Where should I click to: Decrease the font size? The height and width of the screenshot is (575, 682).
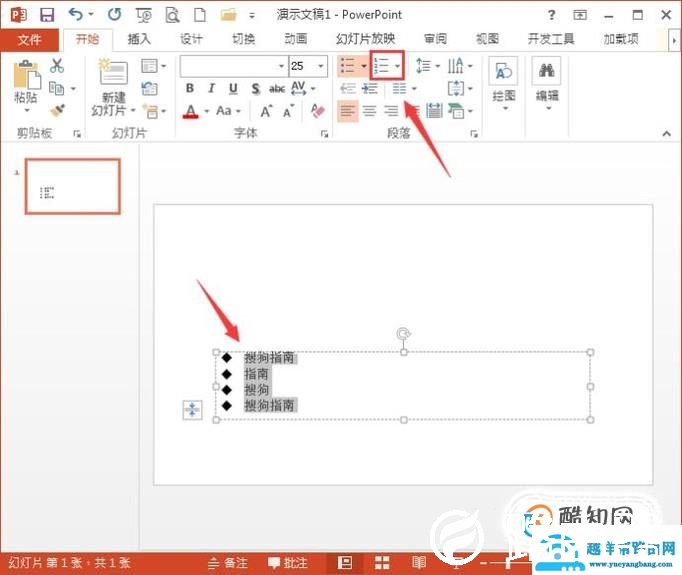288,111
